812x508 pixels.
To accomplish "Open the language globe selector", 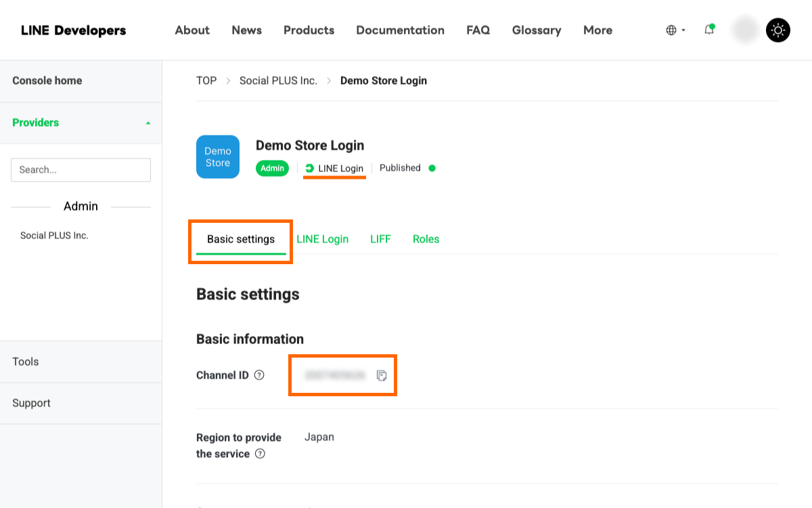I will (x=675, y=30).
